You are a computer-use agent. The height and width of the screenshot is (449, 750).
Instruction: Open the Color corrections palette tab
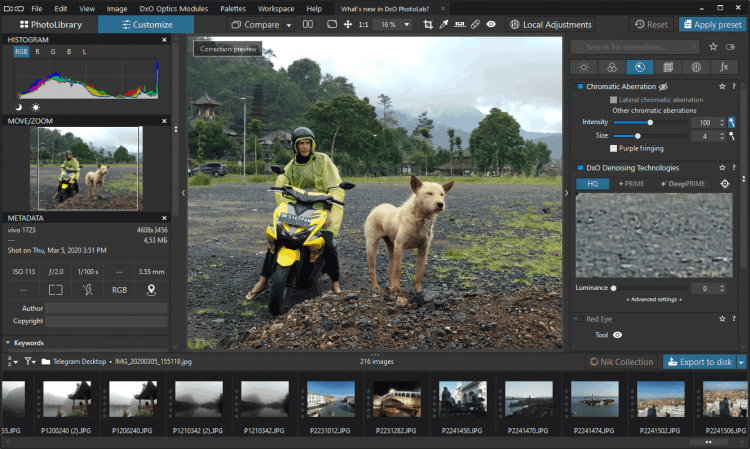(611, 67)
